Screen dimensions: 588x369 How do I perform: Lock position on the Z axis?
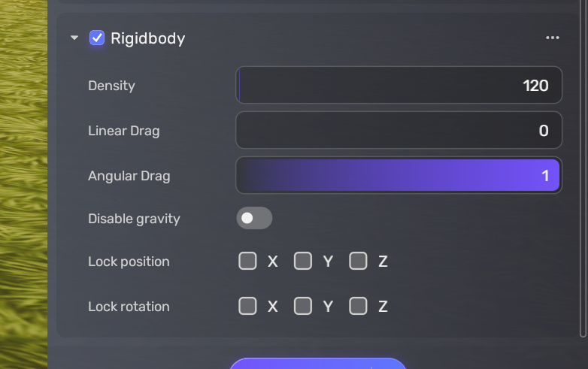pyautogui.click(x=358, y=262)
